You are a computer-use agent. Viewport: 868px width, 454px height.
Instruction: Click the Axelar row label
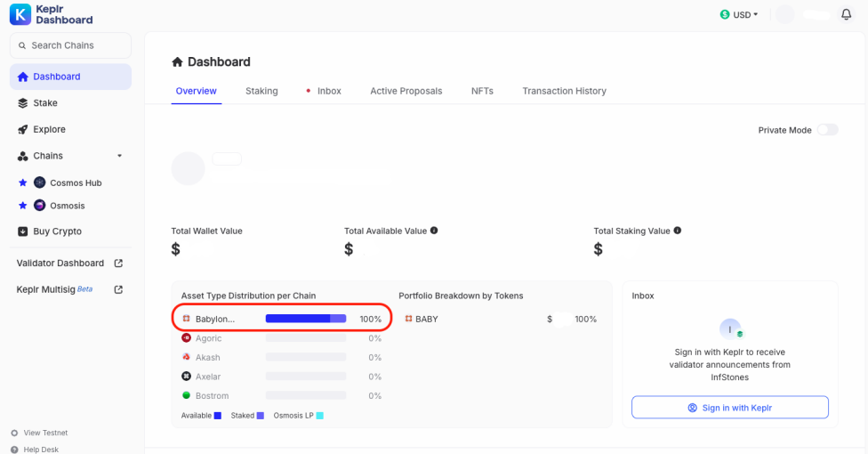click(208, 377)
